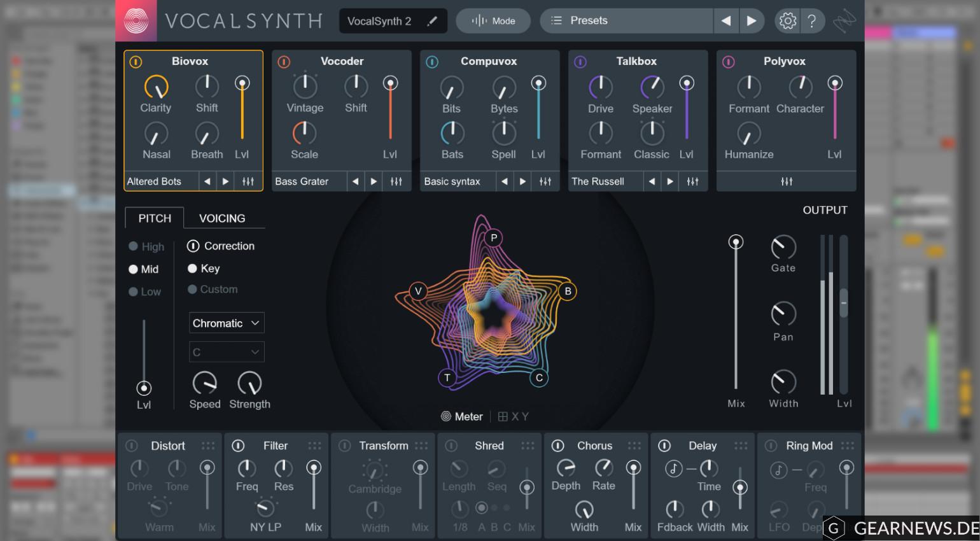Click the Filter Mix slider handle
980x541 pixels.
313,468
